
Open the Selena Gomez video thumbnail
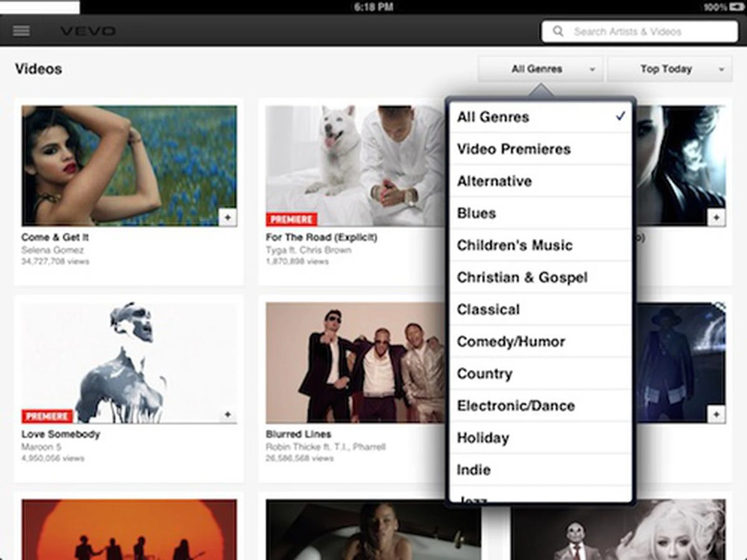[x=129, y=166]
